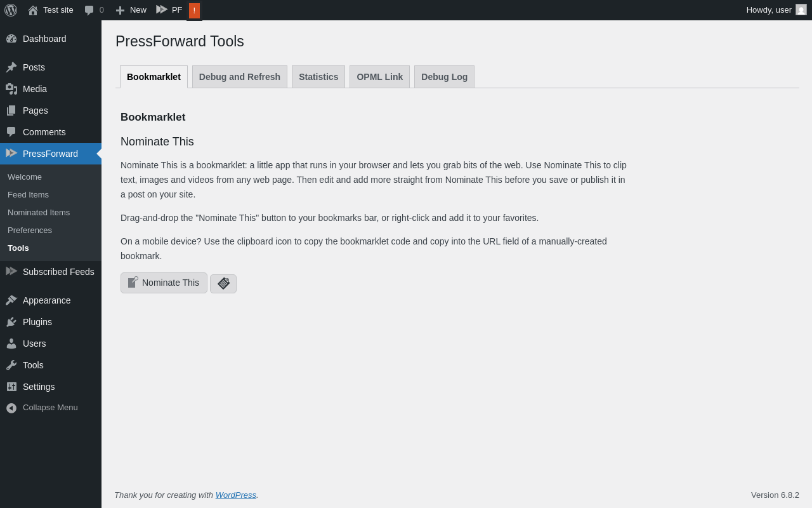
Task: Click the PF PressForward admin bar item
Action: click(169, 10)
